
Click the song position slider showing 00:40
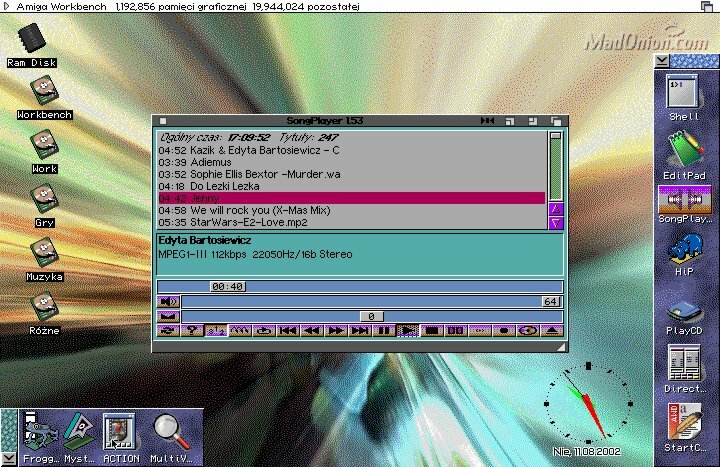[360, 287]
